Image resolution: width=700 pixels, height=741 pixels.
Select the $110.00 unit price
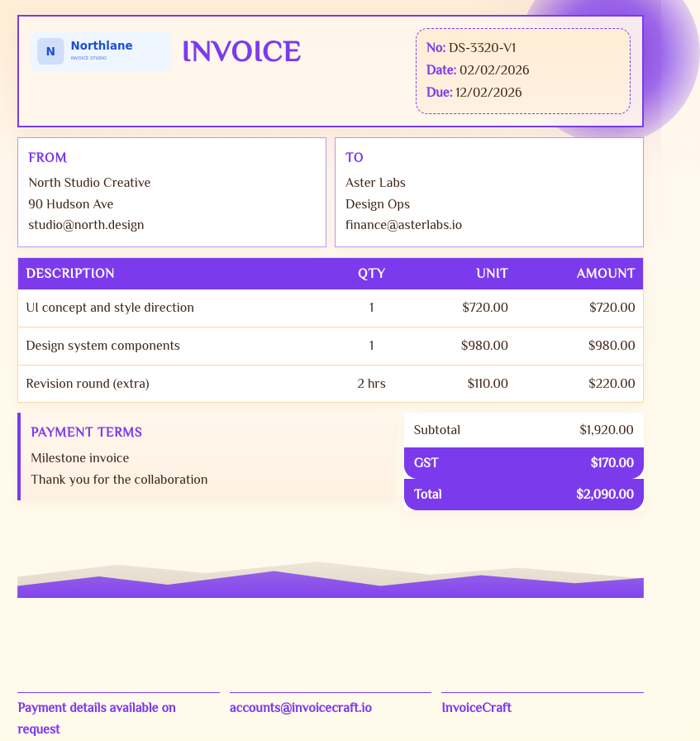pyautogui.click(x=488, y=383)
